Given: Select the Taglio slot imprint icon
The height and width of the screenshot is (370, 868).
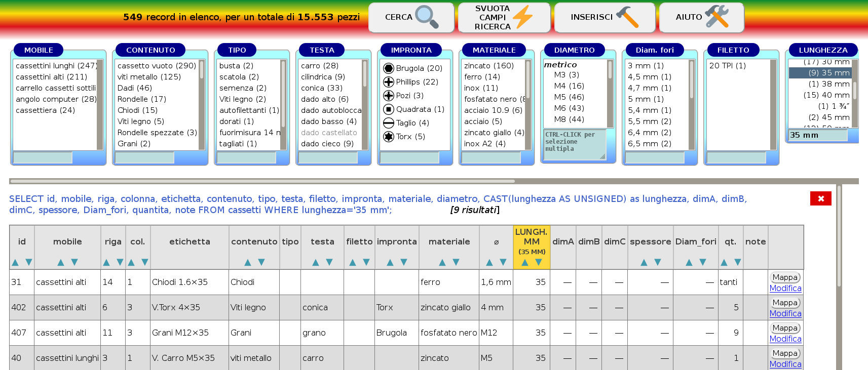Looking at the screenshot, I should (389, 123).
